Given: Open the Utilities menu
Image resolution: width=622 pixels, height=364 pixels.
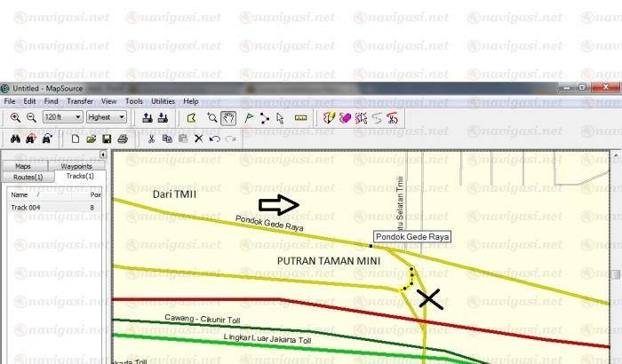Looking at the screenshot, I should click(163, 101).
